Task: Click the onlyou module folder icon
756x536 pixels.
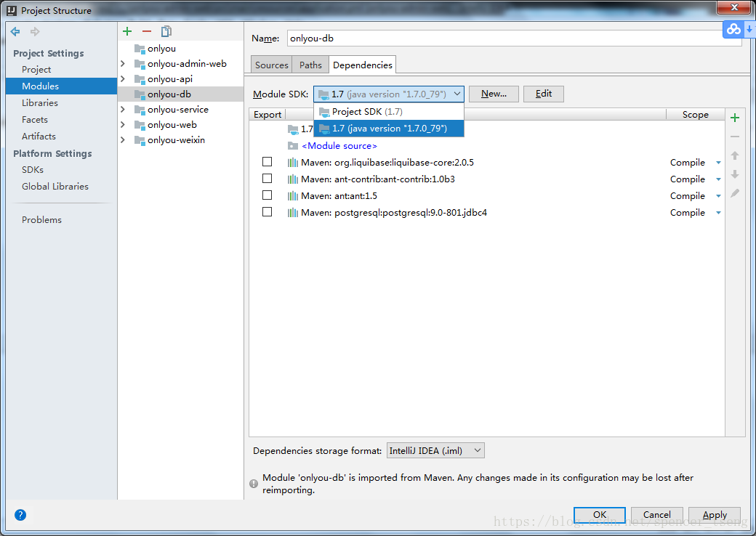Action: point(140,49)
